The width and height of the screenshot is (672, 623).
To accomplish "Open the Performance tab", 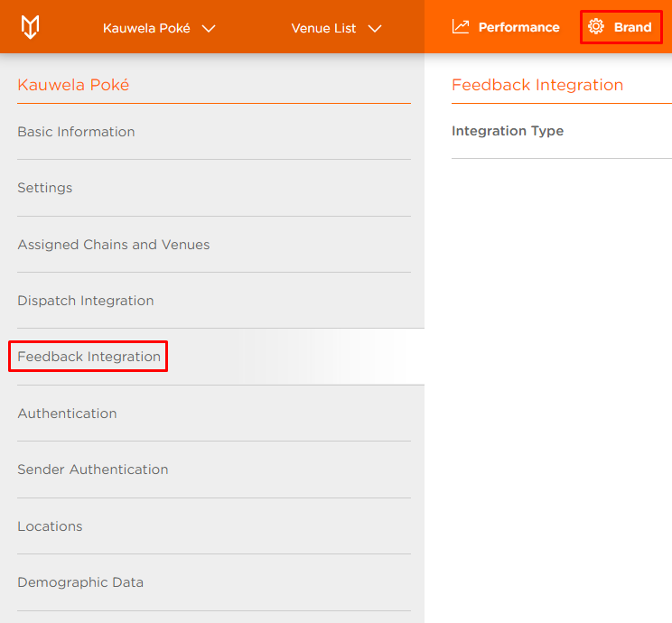I will 506,27.
